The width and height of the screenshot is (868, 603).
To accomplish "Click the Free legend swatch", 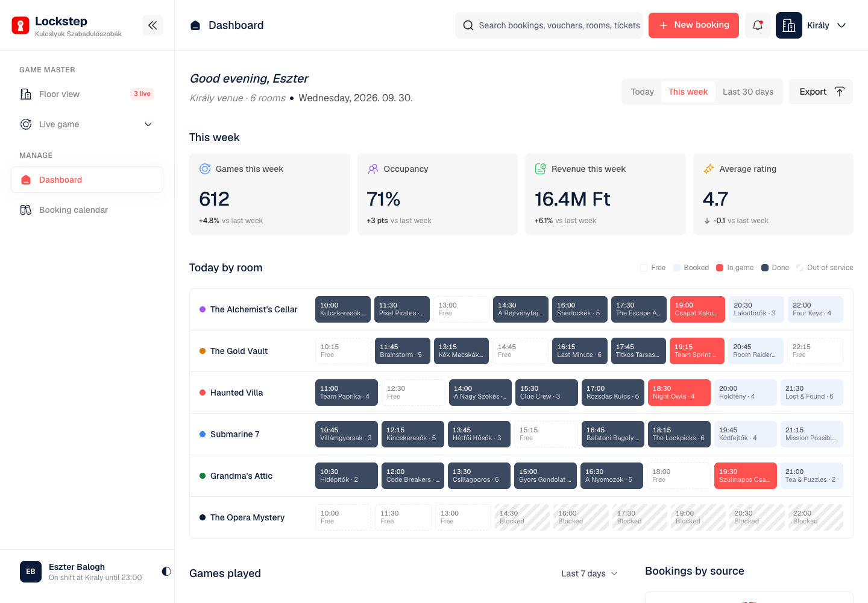I will (x=644, y=268).
